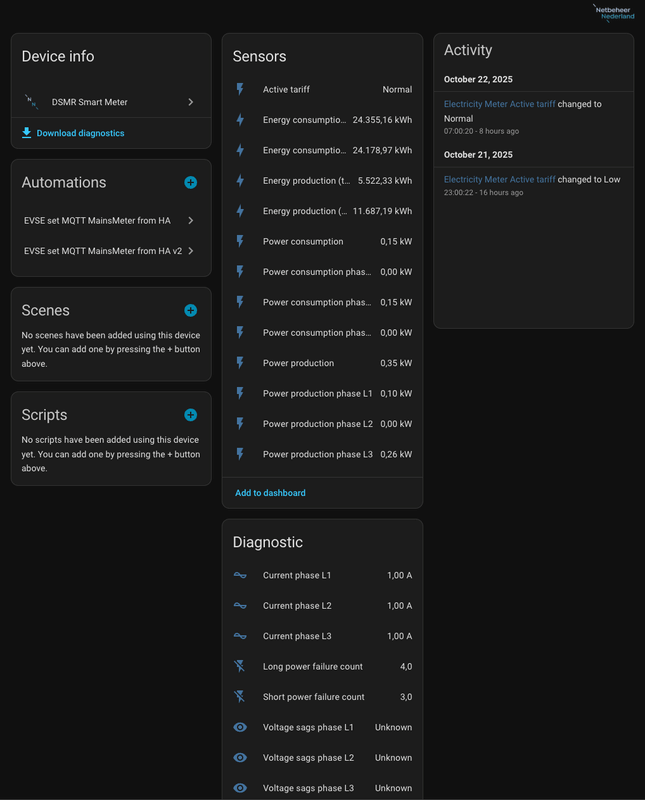Click the Power production phase L3 icon
Image resolution: width=645 pixels, height=800 pixels.
click(239, 454)
